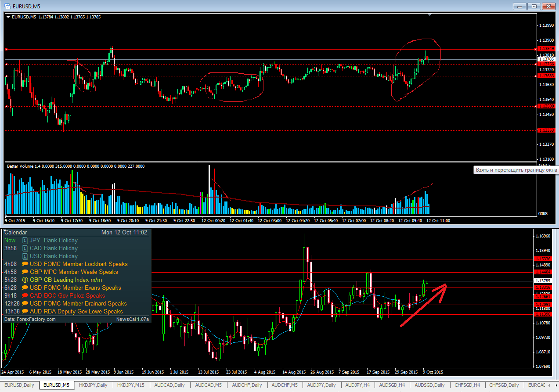Switch to the AUDCAD,Daily tab
Image resolution: width=559 pixels, height=392 pixels.
(170, 385)
